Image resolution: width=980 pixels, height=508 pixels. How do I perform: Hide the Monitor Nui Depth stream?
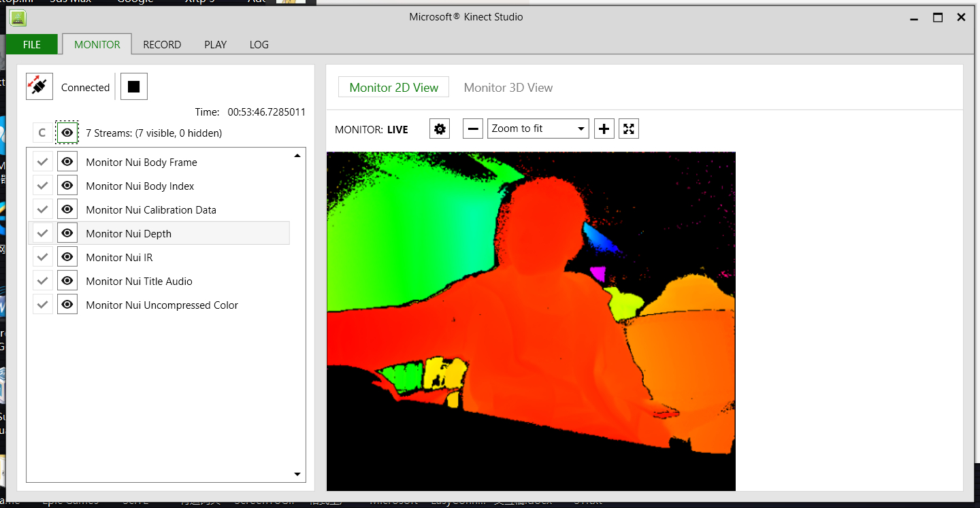(67, 233)
